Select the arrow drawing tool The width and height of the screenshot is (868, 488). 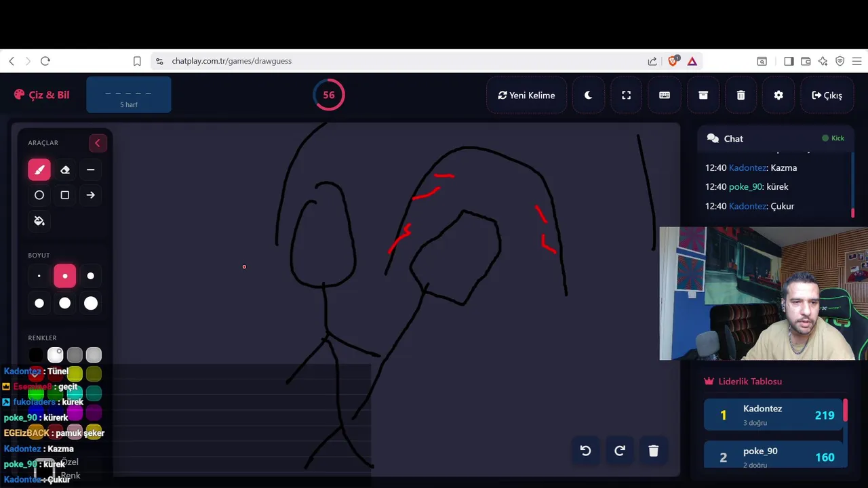[90, 195]
